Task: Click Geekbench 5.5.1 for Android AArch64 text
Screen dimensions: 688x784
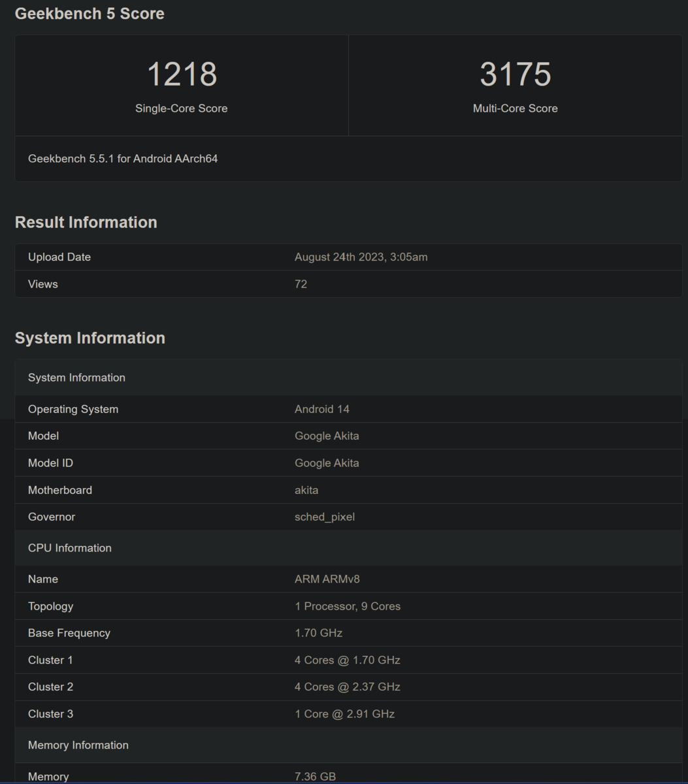Action: point(123,159)
